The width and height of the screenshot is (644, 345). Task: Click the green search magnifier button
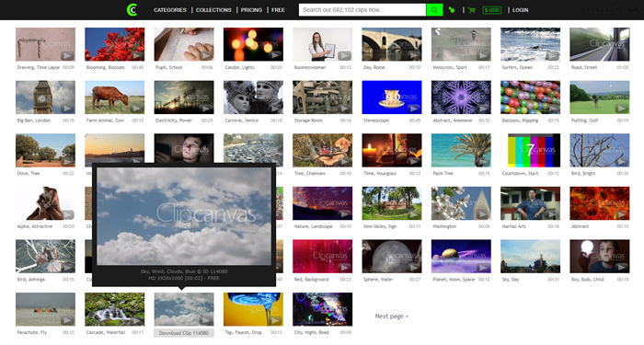[434, 10]
